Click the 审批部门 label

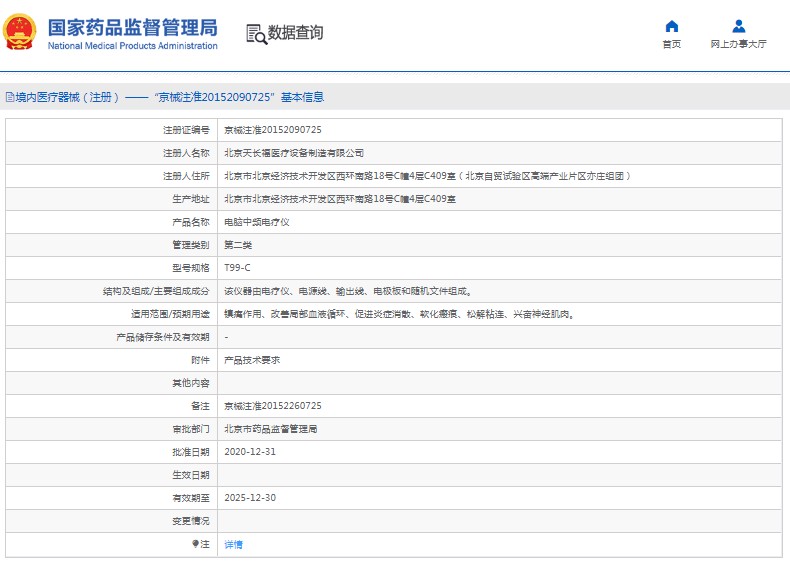click(190, 429)
